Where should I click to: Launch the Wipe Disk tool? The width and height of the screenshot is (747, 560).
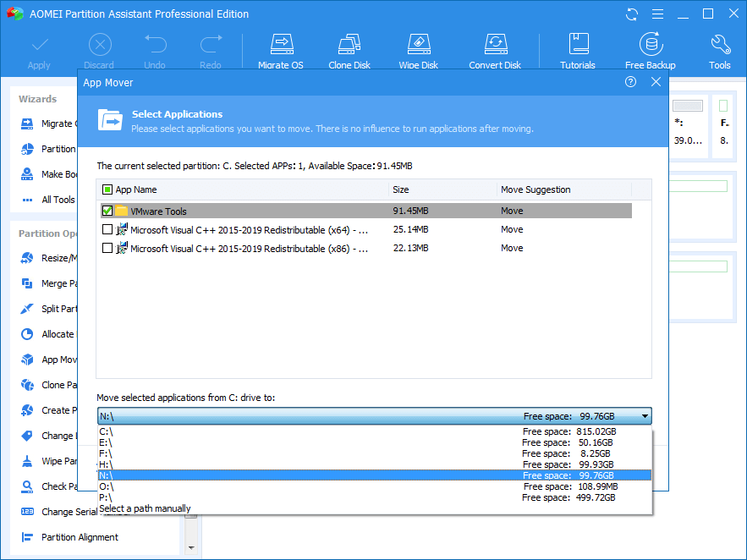[418, 49]
